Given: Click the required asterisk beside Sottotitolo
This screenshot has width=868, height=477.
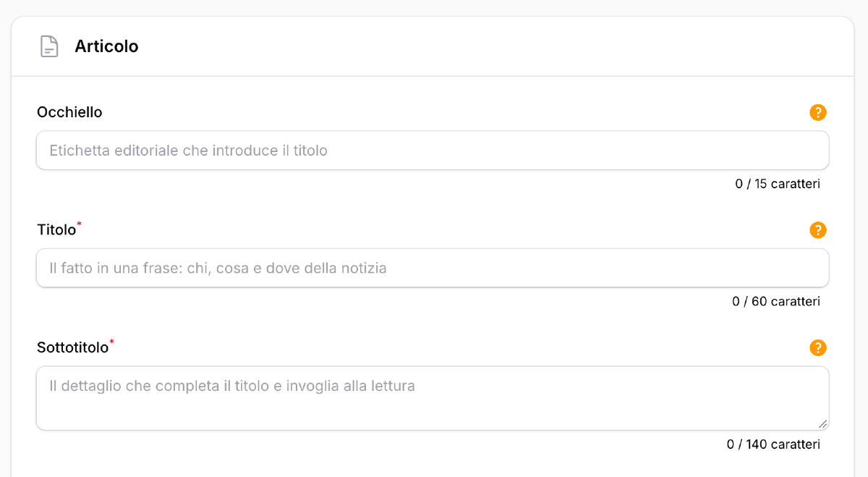Looking at the screenshot, I should (x=112, y=343).
